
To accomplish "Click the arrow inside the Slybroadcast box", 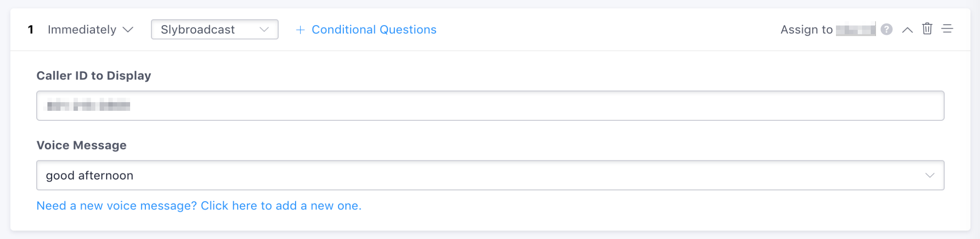I will tap(264, 30).
